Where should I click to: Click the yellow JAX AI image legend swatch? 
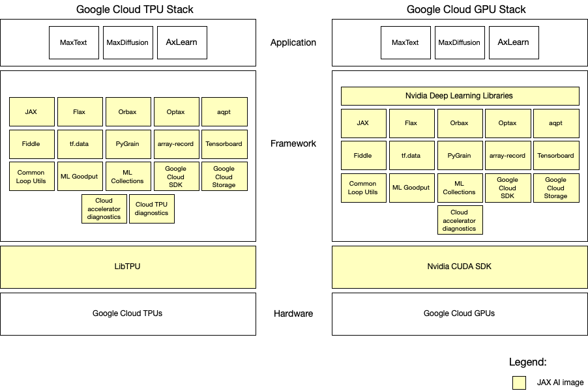pyautogui.click(x=519, y=383)
